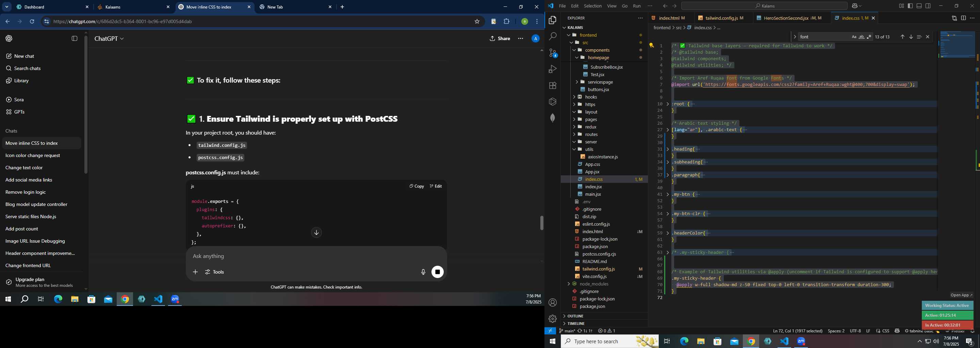Expand the servicespage folder in Explorer
The width and height of the screenshot is (980, 348).
pyautogui.click(x=577, y=82)
